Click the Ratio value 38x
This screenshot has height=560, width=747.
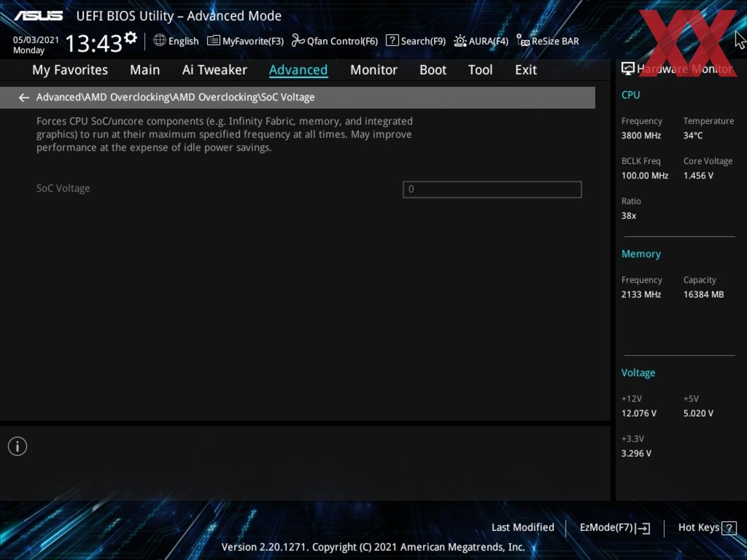tap(628, 216)
